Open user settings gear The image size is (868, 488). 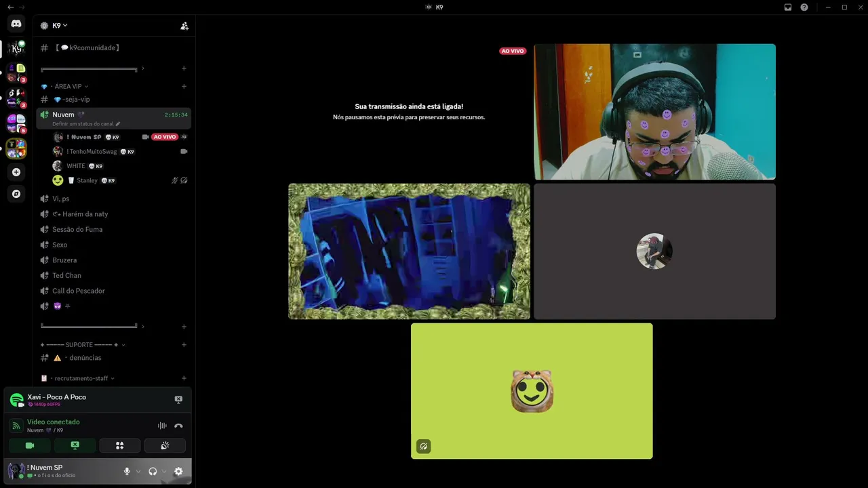[x=178, y=472]
